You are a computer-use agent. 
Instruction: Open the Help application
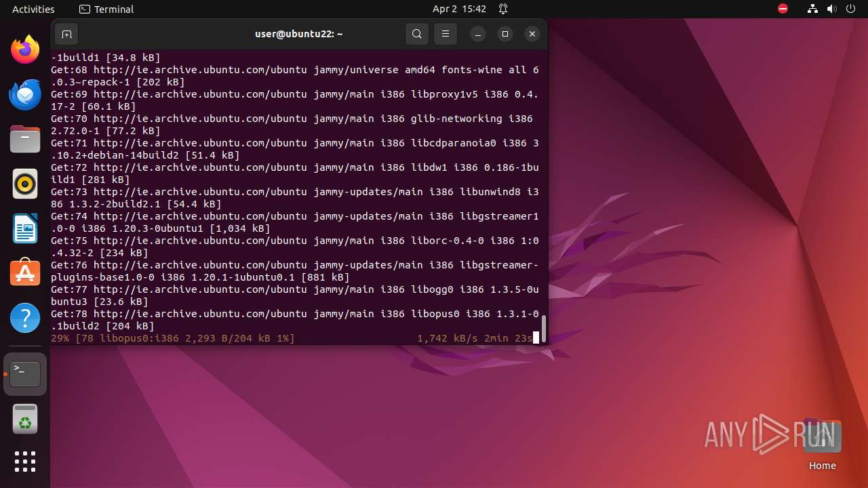click(x=25, y=318)
